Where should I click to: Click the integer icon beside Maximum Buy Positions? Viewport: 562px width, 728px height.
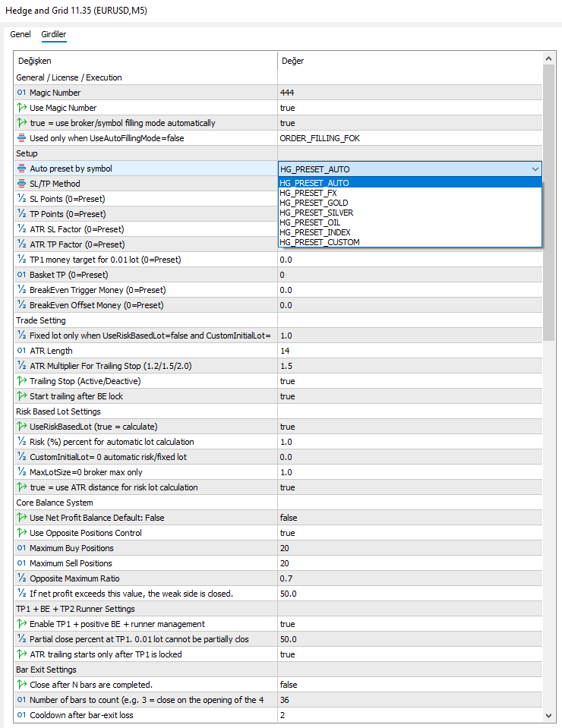[x=21, y=548]
